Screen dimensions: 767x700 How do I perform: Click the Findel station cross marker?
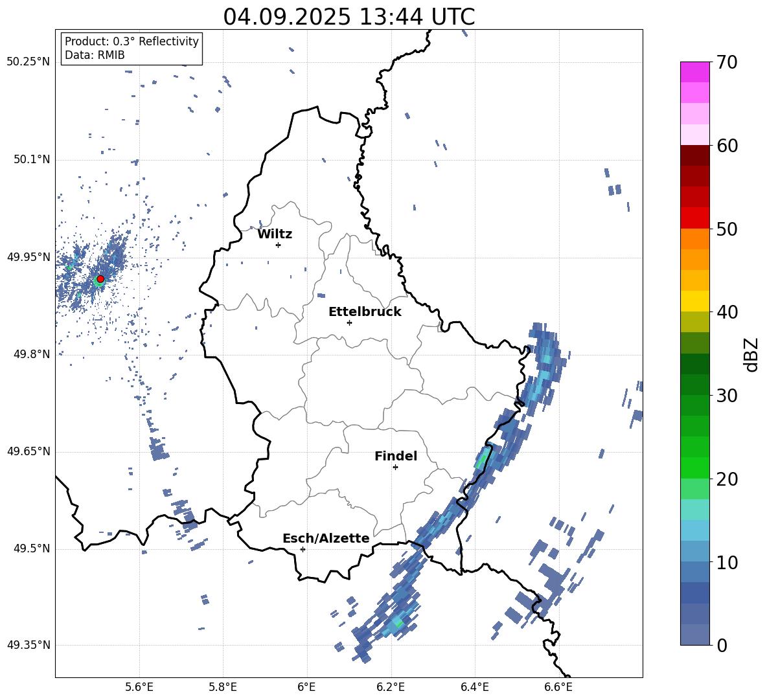point(395,468)
